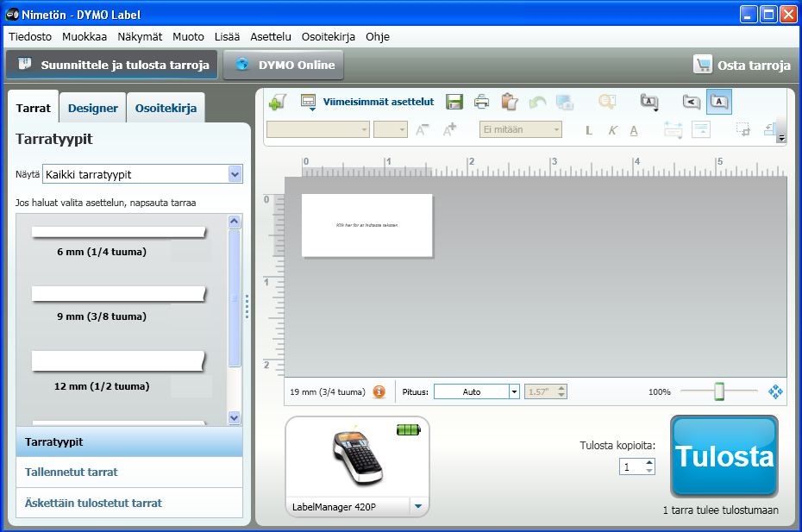This screenshot has width=802, height=532.
Task: Click the fit-to-window arrows icon
Action: tap(775, 391)
